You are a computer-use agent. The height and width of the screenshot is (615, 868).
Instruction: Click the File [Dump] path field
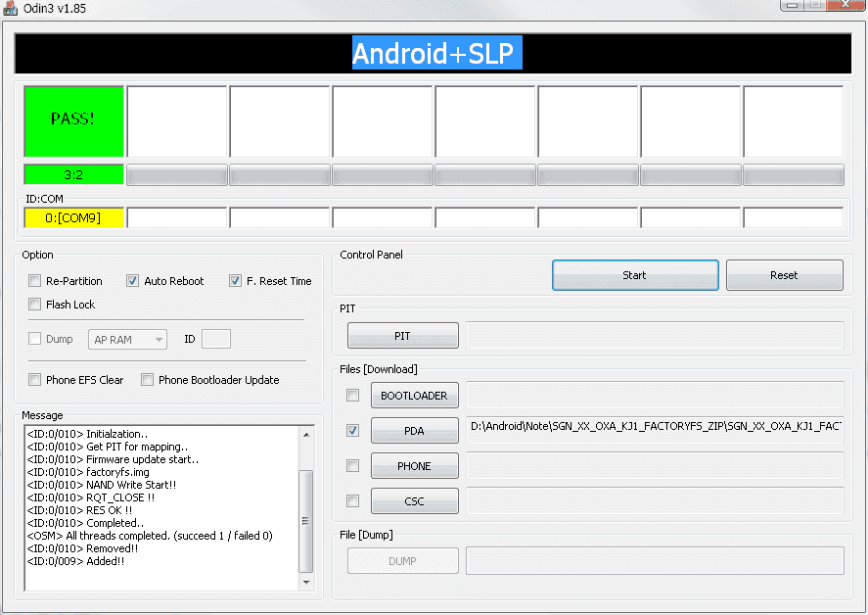point(655,561)
